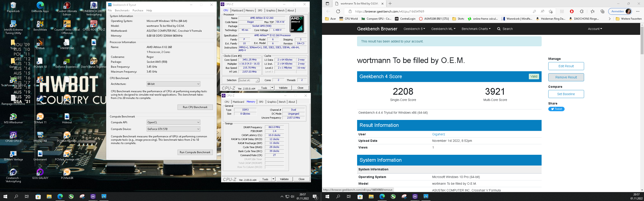Open the Benchmarks menu in Geekbench 4
644x201 pixels.
(x=122, y=10)
